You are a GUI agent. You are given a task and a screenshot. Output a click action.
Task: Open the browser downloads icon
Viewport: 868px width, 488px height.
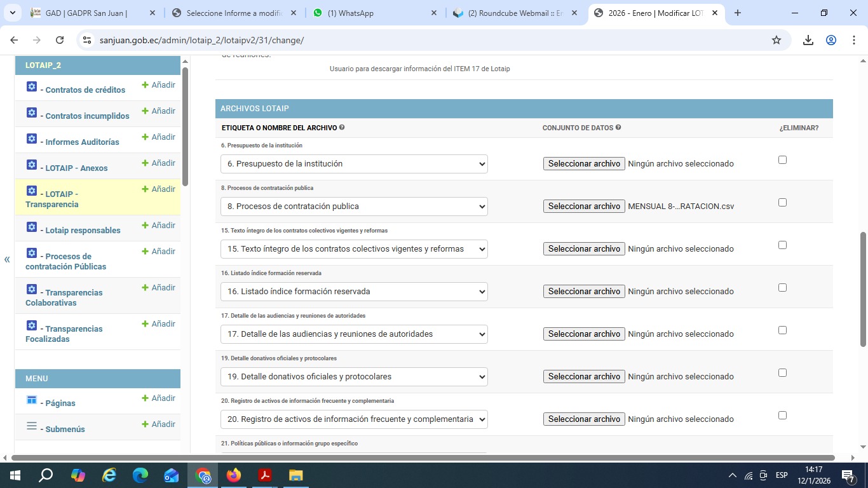808,40
